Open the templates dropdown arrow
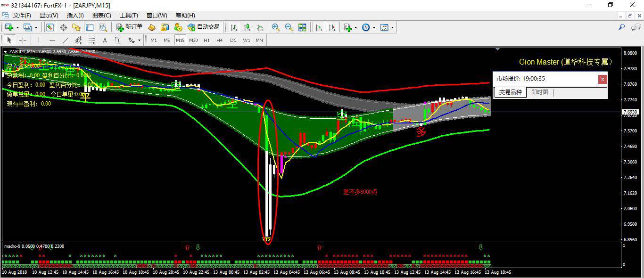644x278 pixels. coord(392,27)
